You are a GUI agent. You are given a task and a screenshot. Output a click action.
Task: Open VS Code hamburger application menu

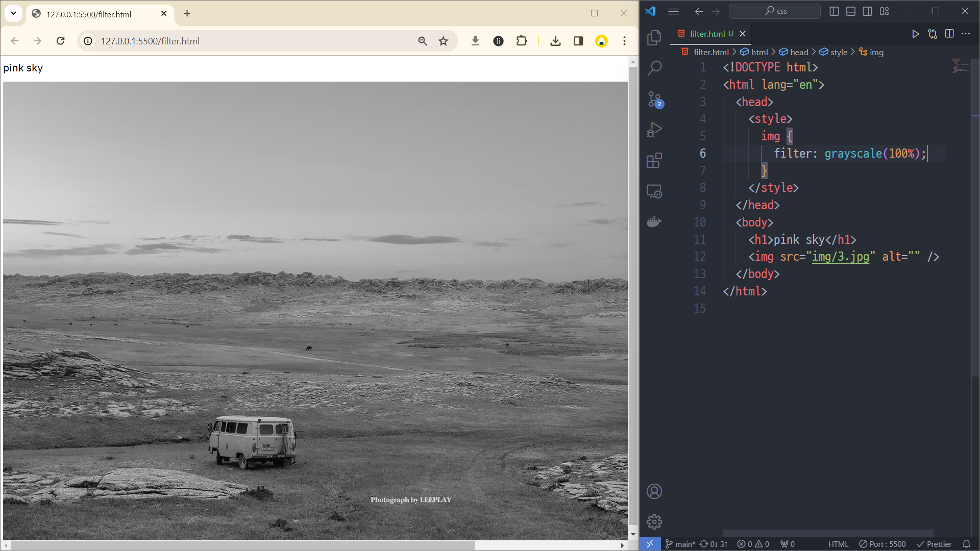tap(673, 11)
